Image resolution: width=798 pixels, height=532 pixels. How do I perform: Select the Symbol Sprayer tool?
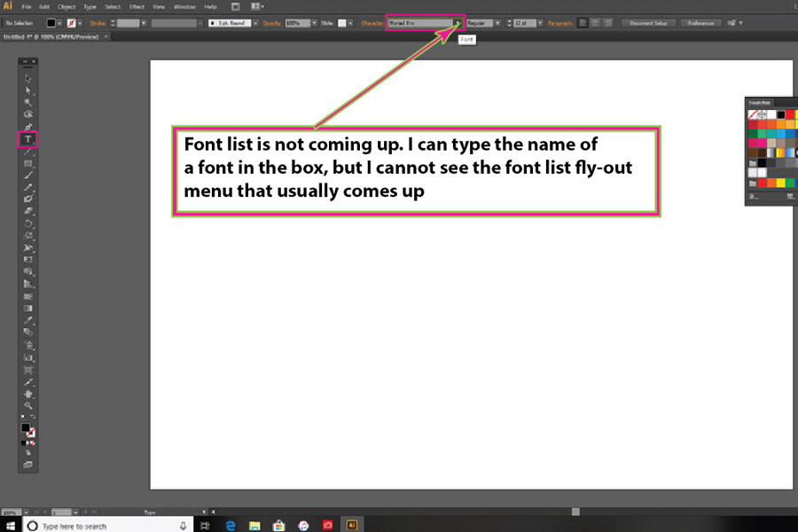pyautogui.click(x=28, y=345)
